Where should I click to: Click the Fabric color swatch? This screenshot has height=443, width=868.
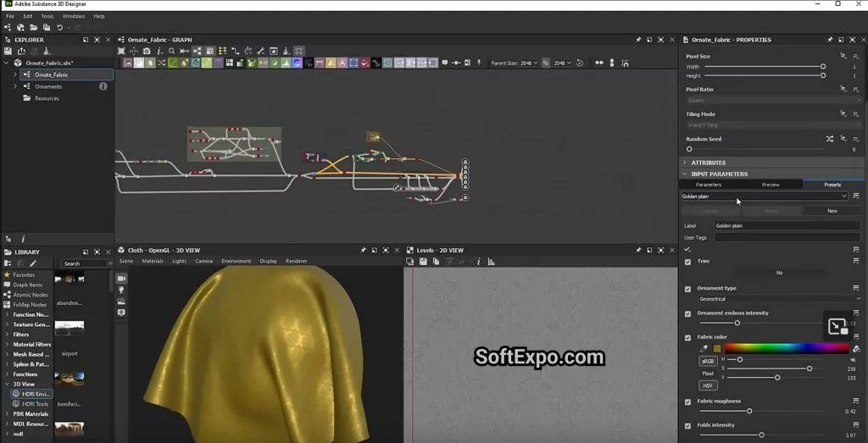[x=717, y=349]
